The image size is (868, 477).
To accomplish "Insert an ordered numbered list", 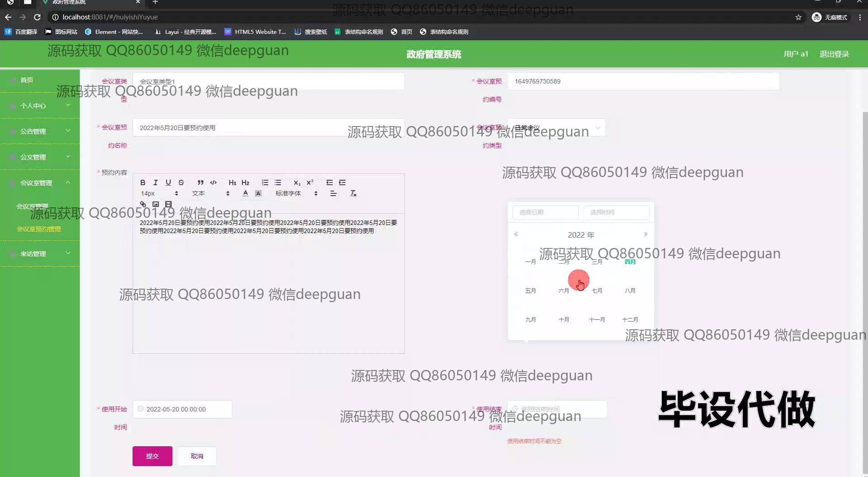I will [x=265, y=182].
